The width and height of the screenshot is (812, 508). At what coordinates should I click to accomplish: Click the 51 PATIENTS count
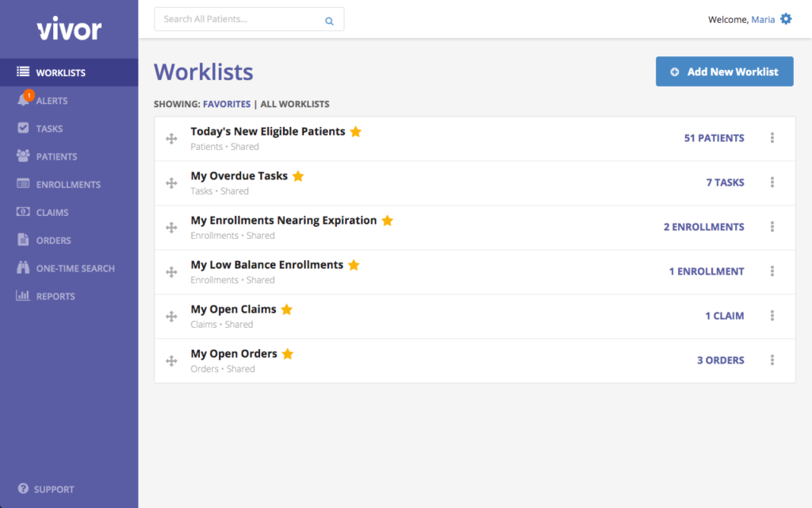[x=714, y=138]
